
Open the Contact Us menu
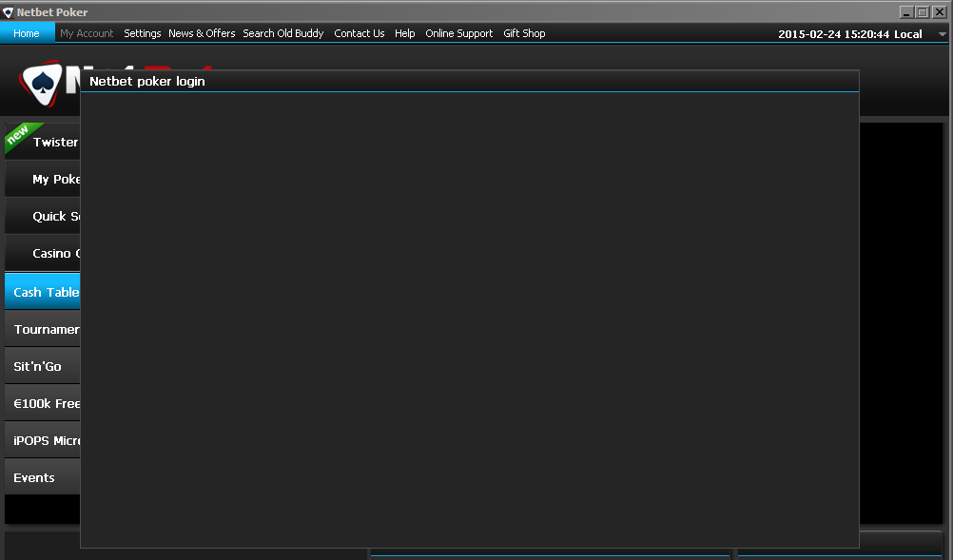360,33
